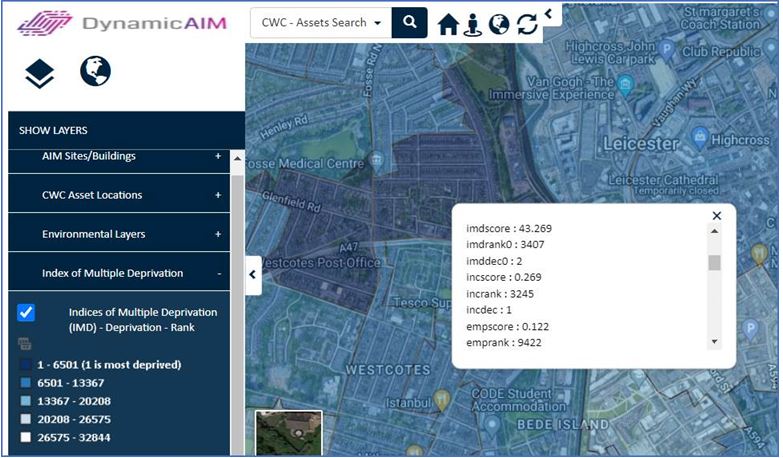Click the search magnifier button
This screenshot has width=783, height=458.
409,22
